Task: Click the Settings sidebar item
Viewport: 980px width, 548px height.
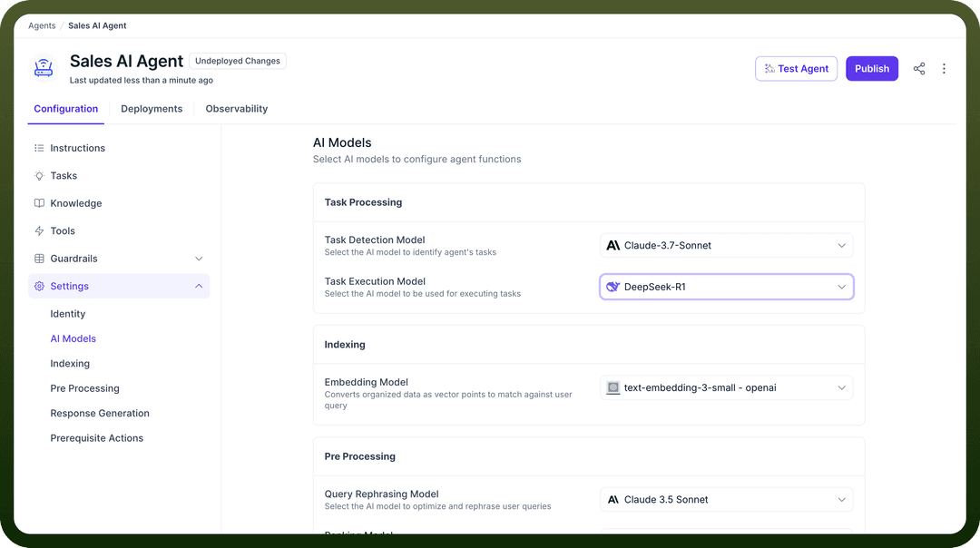Action: (119, 286)
